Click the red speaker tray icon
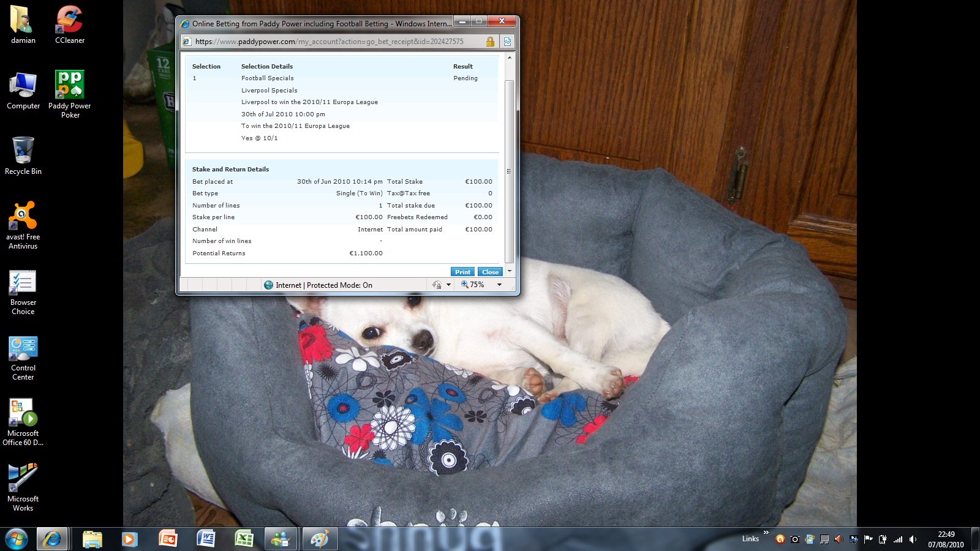This screenshot has height=551, width=980. [x=839, y=539]
